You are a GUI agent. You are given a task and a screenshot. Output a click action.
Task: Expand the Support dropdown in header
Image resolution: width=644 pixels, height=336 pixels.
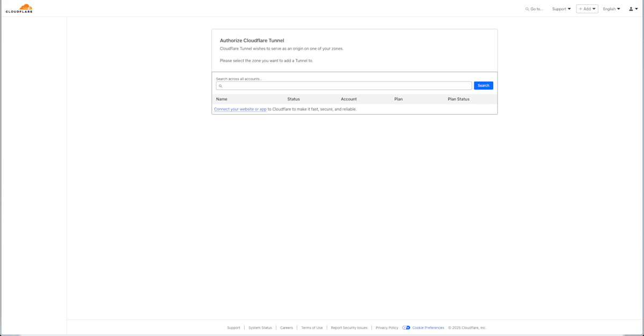click(x=561, y=9)
